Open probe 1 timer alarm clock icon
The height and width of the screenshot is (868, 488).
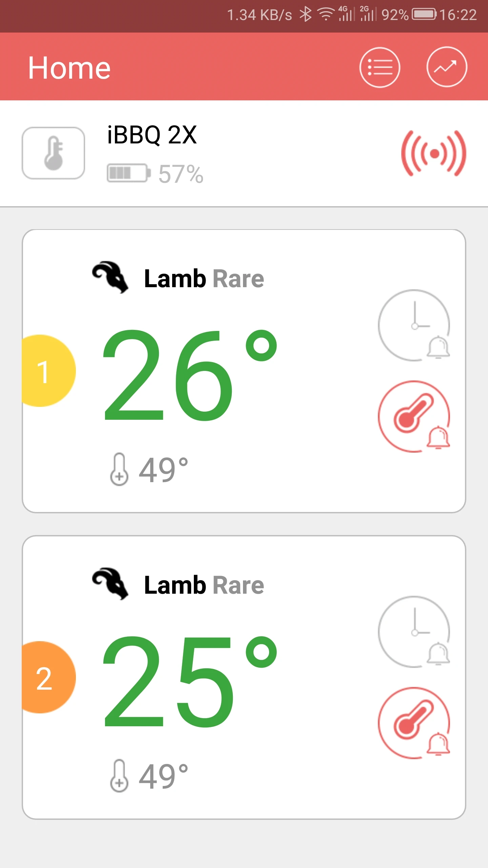point(414,325)
